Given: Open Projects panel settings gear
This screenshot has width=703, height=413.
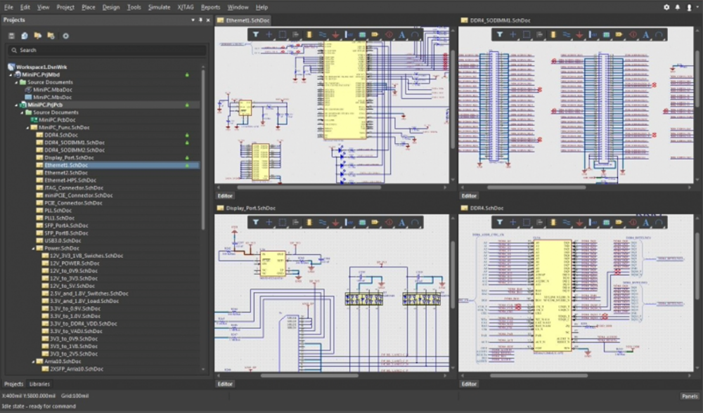Looking at the screenshot, I should 65,36.
